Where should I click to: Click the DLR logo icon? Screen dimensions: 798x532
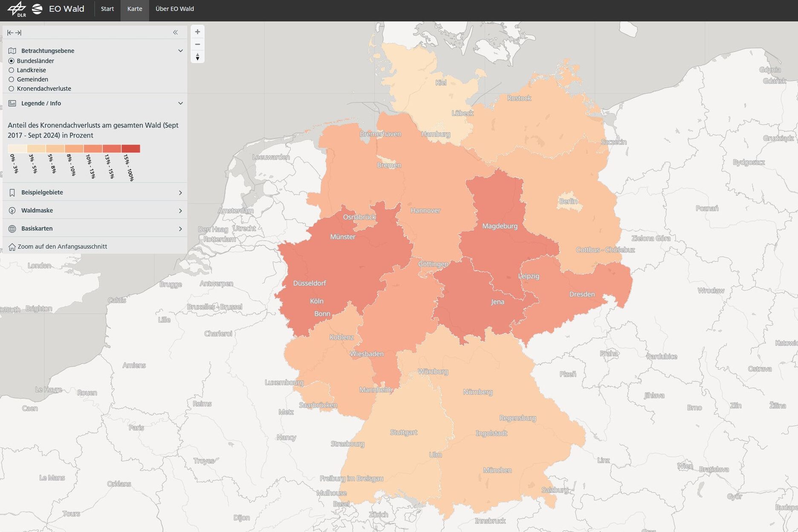point(17,9)
